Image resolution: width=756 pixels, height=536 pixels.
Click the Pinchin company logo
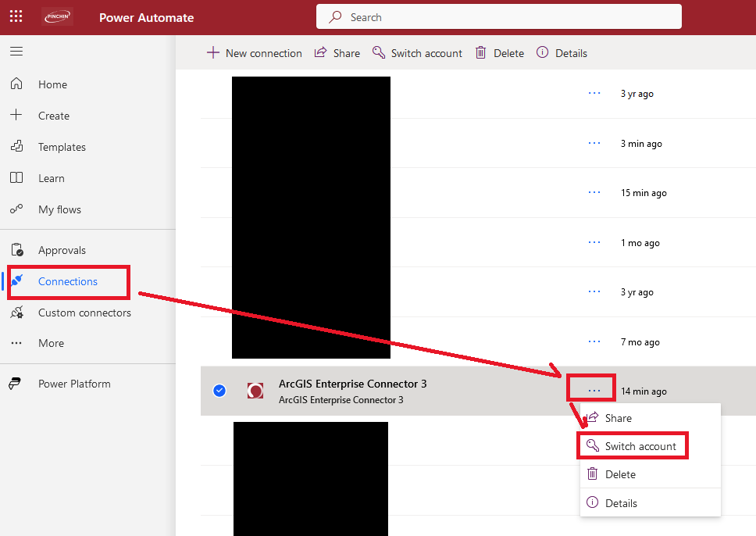pos(57,16)
